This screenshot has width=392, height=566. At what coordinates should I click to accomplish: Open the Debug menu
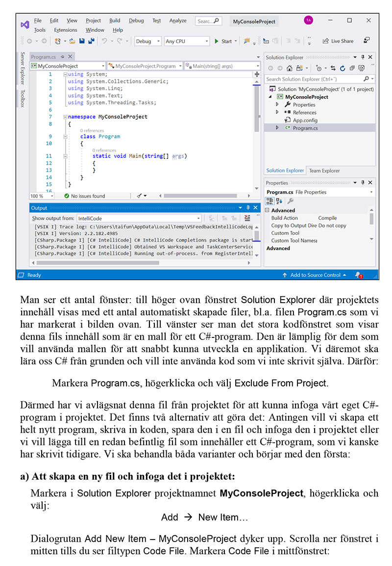point(136,21)
